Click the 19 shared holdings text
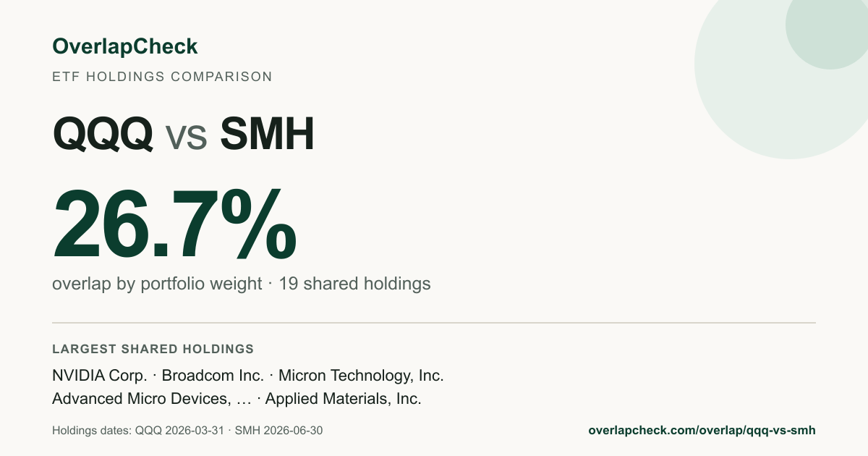The width and height of the screenshot is (868, 456). [354, 284]
